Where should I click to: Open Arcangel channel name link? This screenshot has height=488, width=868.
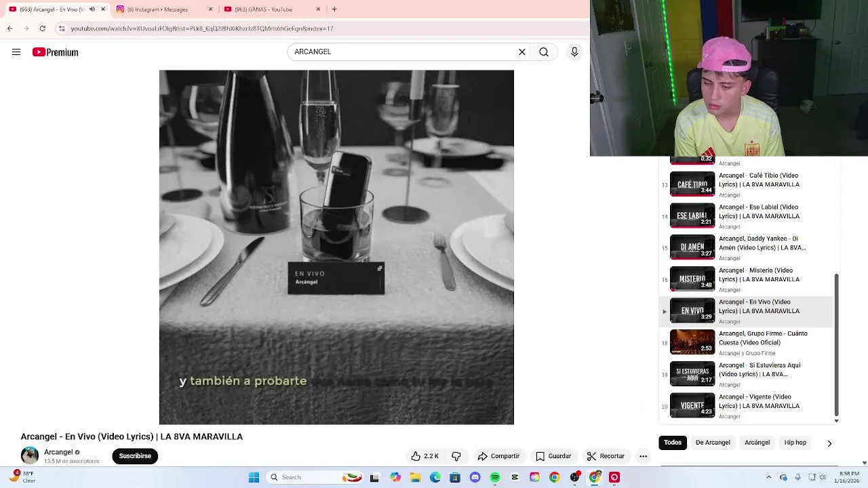click(x=58, y=452)
